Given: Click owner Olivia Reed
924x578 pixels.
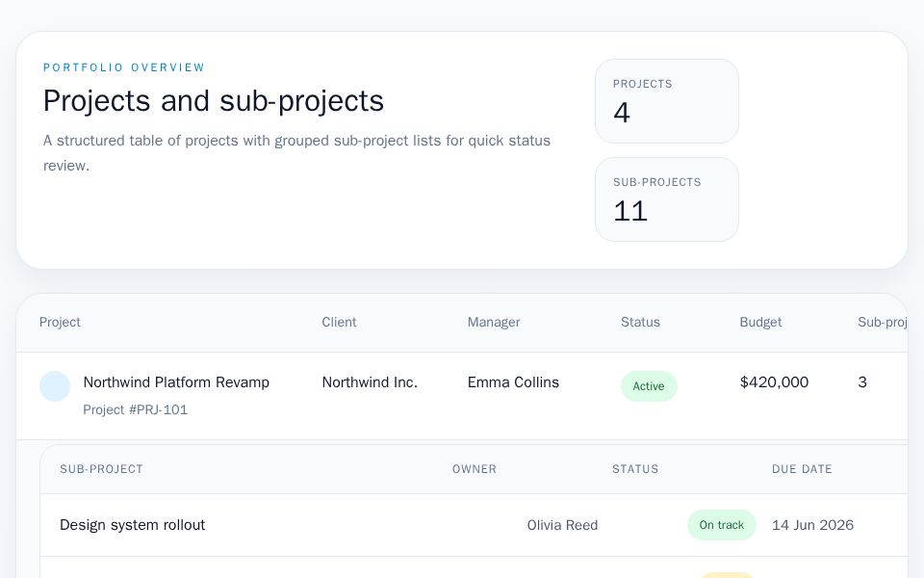Looking at the screenshot, I should [x=562, y=525].
